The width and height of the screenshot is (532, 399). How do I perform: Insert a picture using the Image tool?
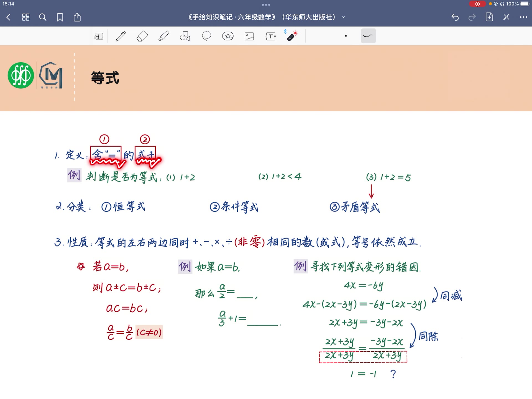click(x=249, y=36)
